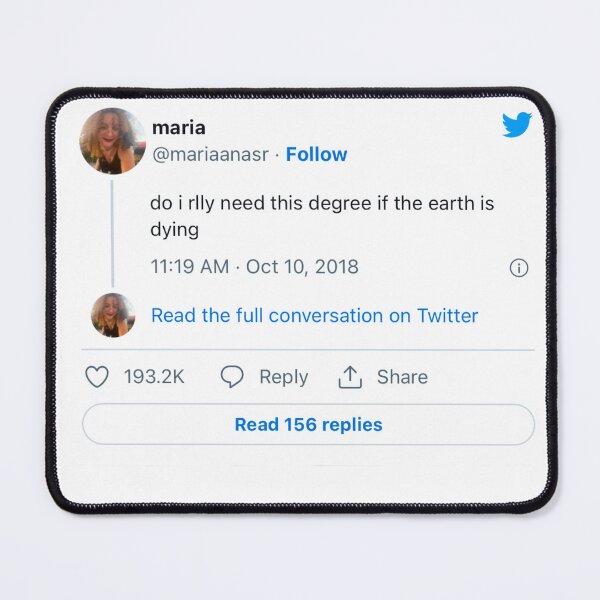Click the @mariaanasr handle
Image resolution: width=600 pixels, height=600 pixels.
click(x=210, y=155)
